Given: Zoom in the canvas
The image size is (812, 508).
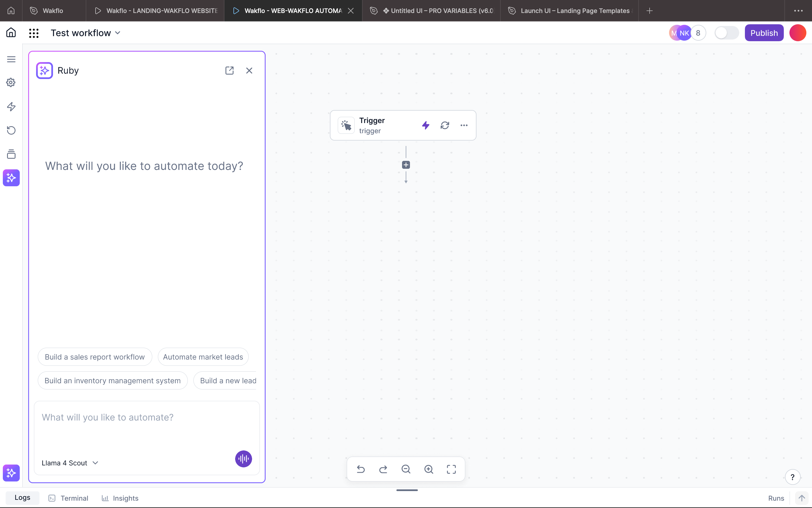Looking at the screenshot, I should 429,469.
